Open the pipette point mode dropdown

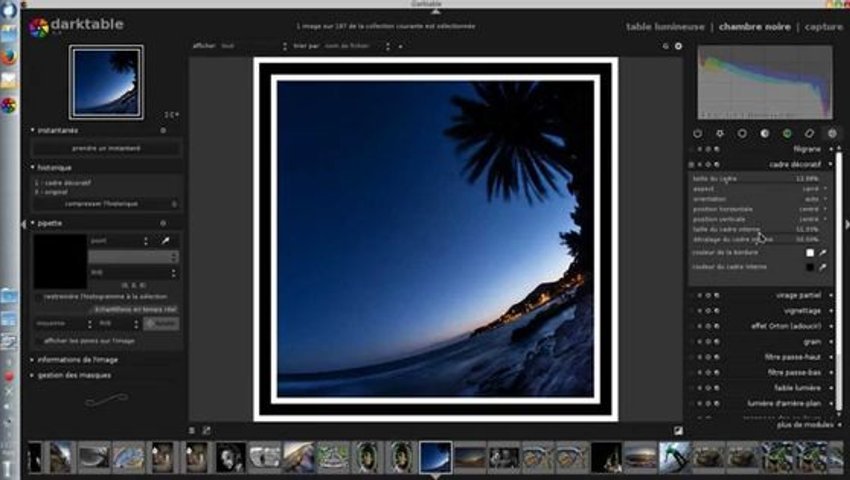click(119, 241)
